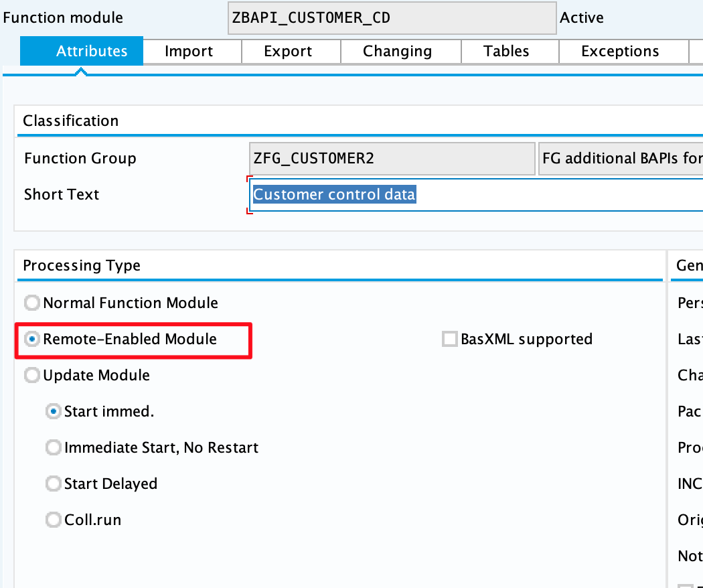Choose the Coll.run radio button
The height and width of the screenshot is (588, 703).
coord(54,520)
